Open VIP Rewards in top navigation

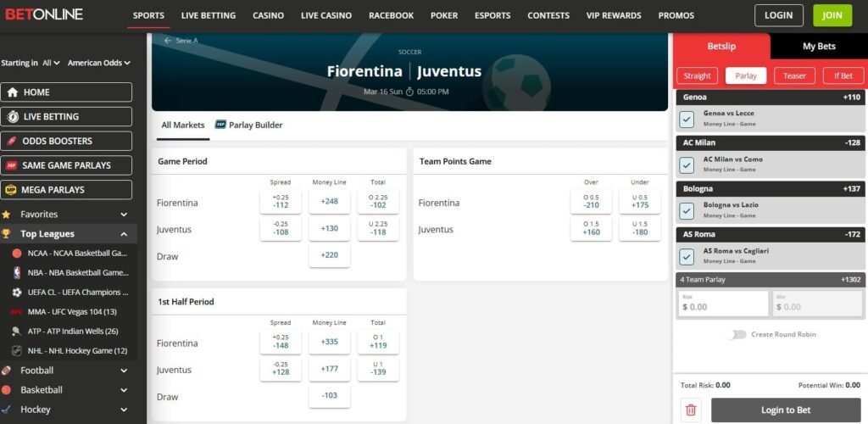(x=614, y=15)
